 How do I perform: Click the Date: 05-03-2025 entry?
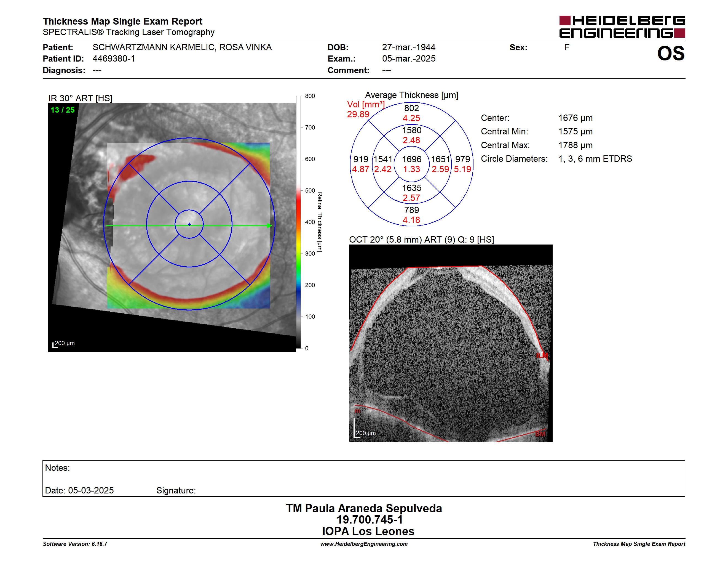pyautogui.click(x=79, y=490)
